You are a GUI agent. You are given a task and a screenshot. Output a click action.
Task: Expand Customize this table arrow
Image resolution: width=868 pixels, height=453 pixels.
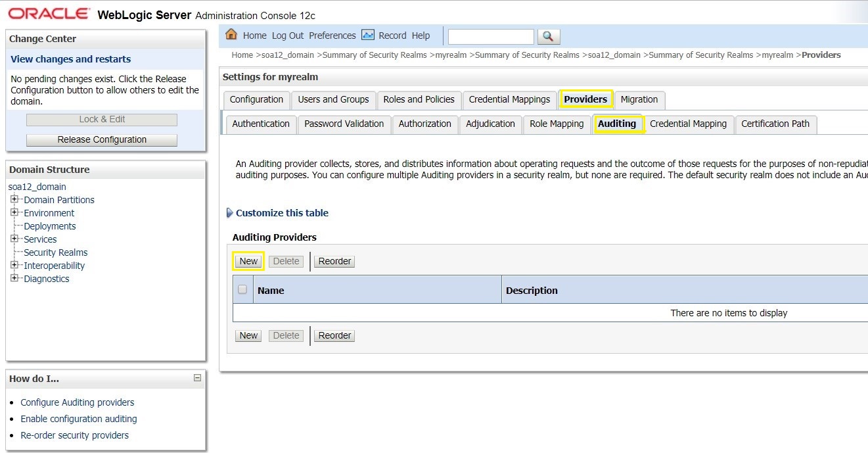(229, 213)
